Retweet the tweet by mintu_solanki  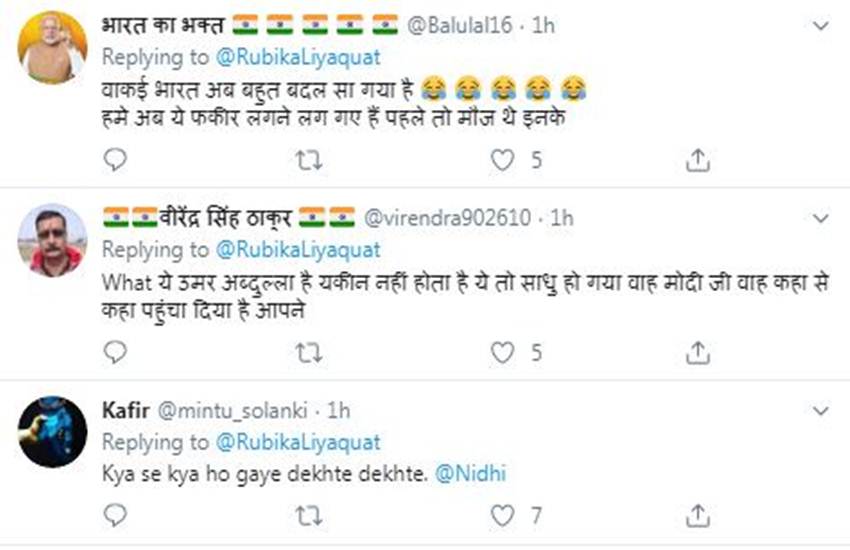click(x=310, y=517)
